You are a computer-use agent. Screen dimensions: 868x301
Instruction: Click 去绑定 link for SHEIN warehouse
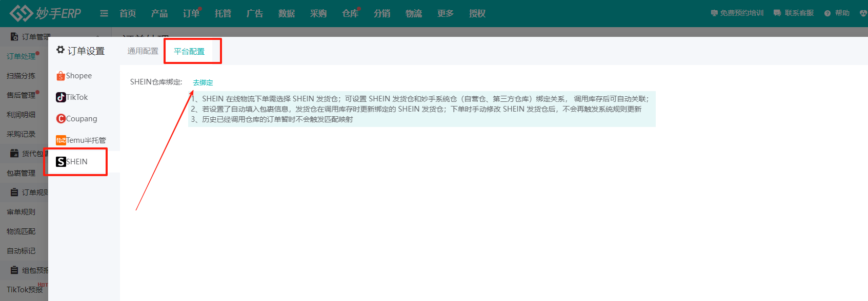click(x=203, y=82)
